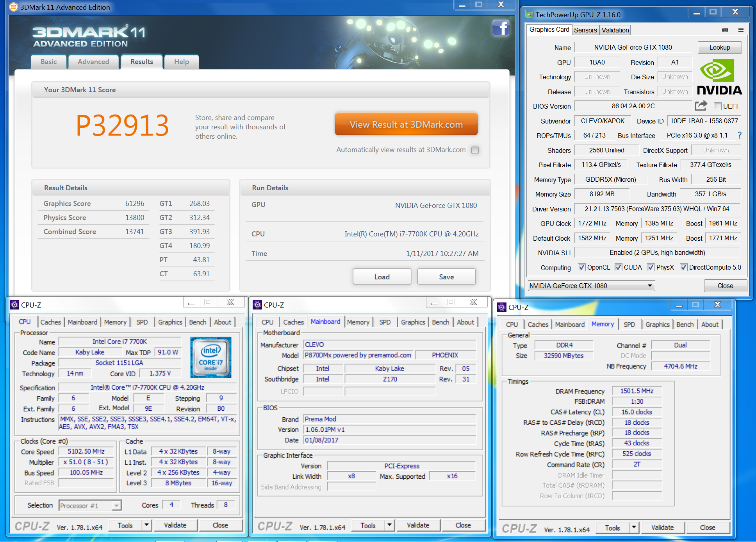Toggle the DirectCompute 5.0 checkbox

(x=684, y=267)
